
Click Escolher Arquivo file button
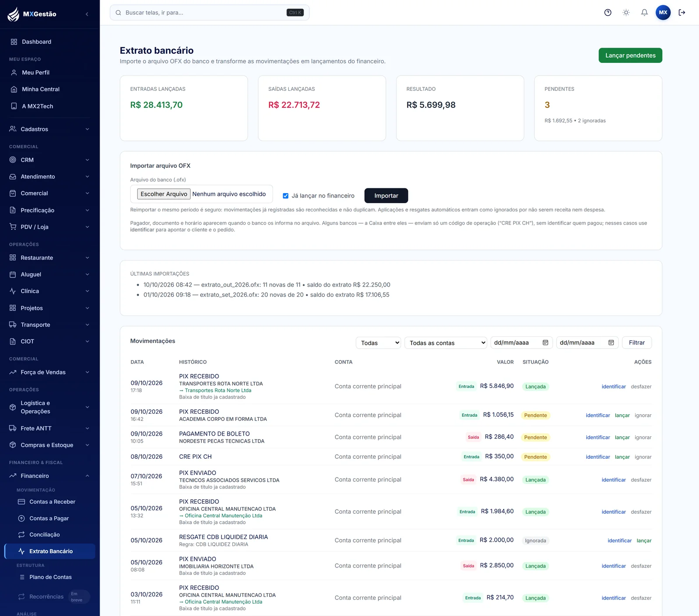tap(164, 194)
